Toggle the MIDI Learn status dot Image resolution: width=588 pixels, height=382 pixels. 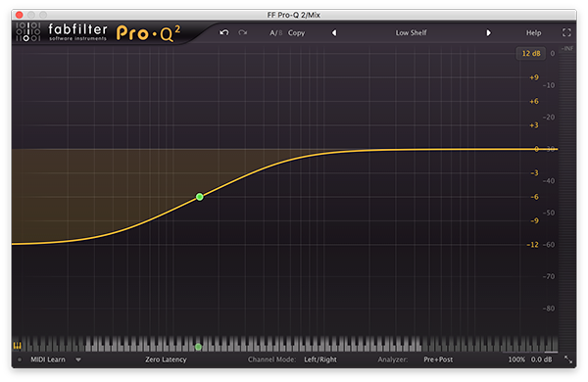pos(20,359)
